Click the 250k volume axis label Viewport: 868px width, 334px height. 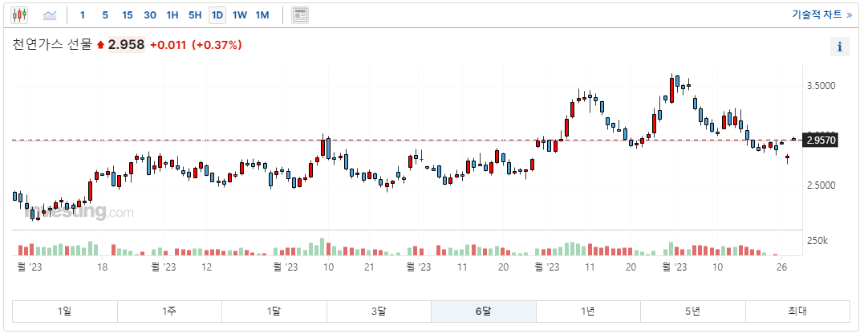tap(817, 241)
